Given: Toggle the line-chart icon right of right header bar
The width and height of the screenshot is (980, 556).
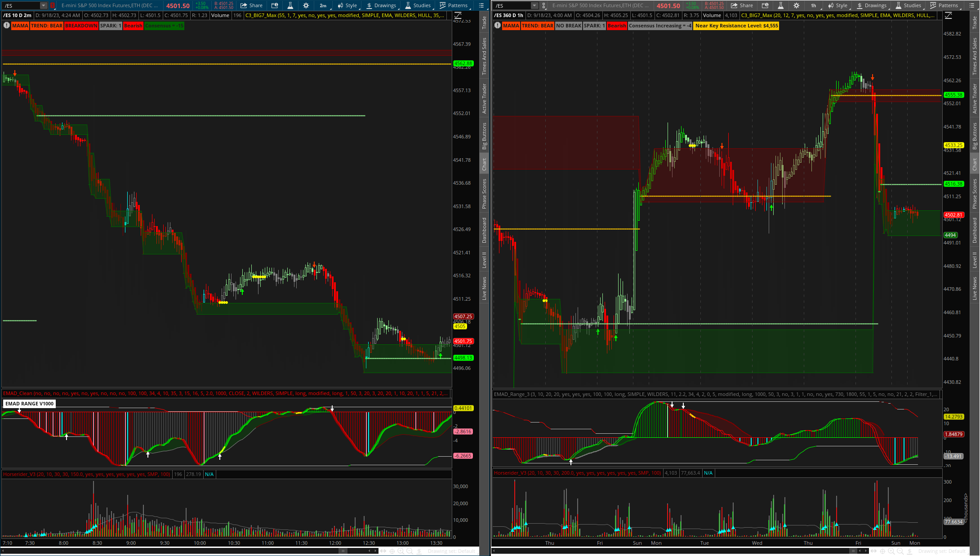Looking at the screenshot, I should 948,15.
